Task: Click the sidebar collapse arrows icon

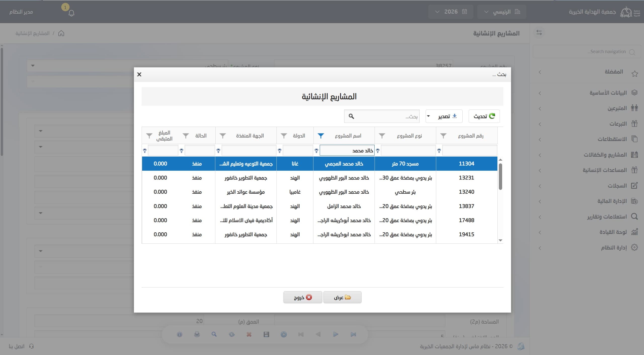Action: (x=539, y=33)
